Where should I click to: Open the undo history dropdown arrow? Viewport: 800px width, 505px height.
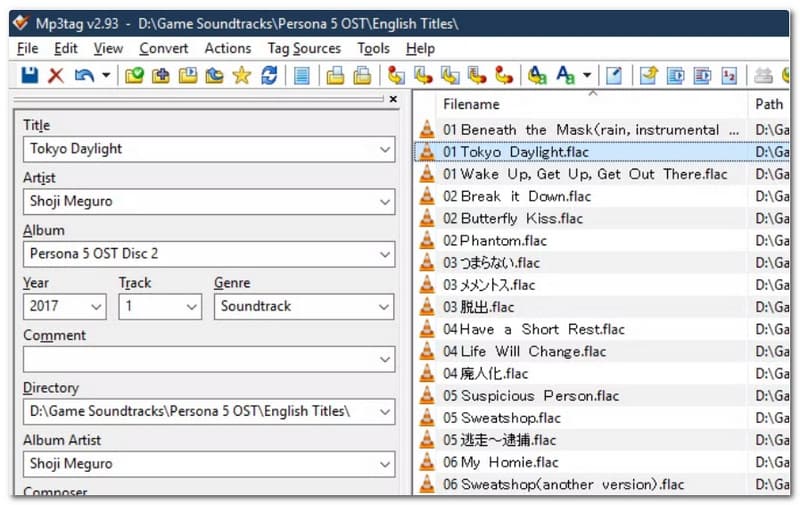[x=106, y=75]
